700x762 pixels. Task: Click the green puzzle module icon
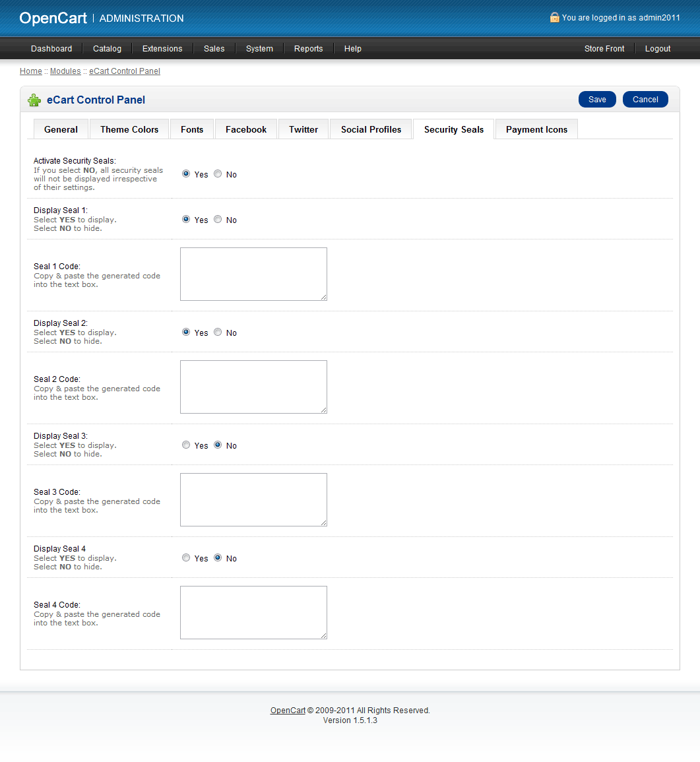tap(34, 100)
